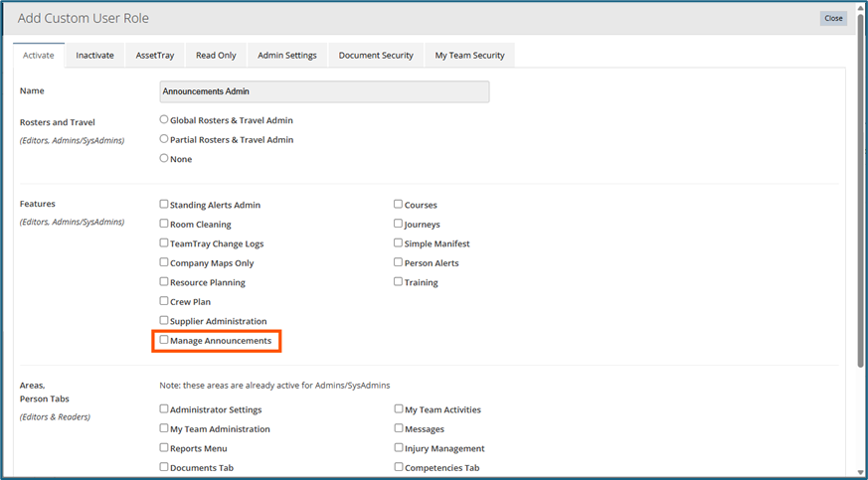The height and width of the screenshot is (480, 868).
Task: Open the AssetTray tab
Action: pyautogui.click(x=154, y=56)
